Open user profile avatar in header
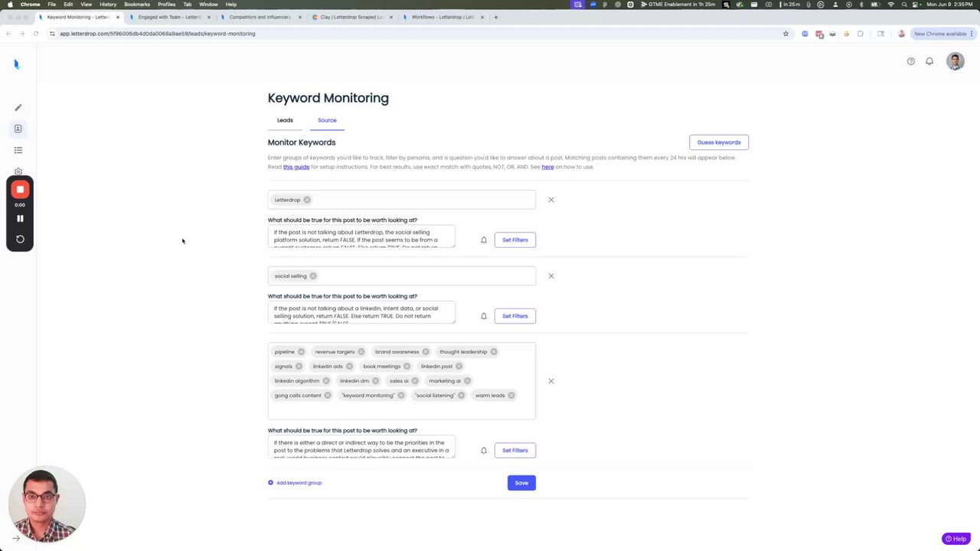980x551 pixels. pyautogui.click(x=955, y=61)
